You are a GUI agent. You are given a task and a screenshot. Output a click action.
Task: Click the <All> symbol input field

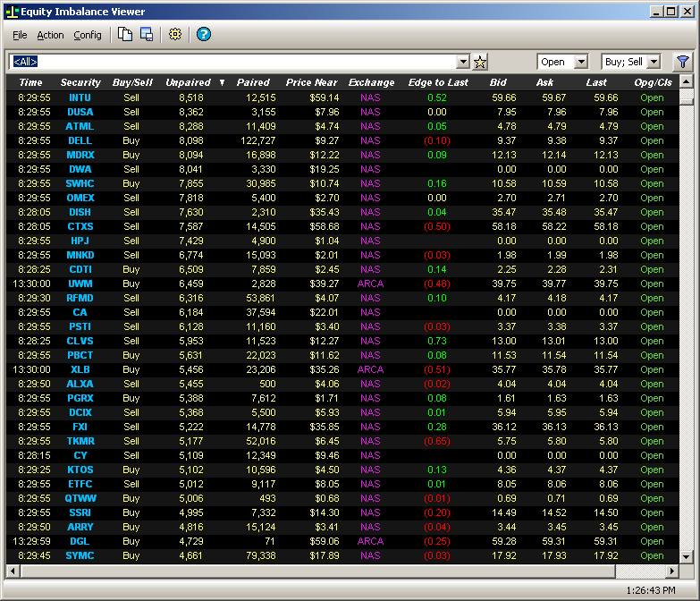point(232,62)
